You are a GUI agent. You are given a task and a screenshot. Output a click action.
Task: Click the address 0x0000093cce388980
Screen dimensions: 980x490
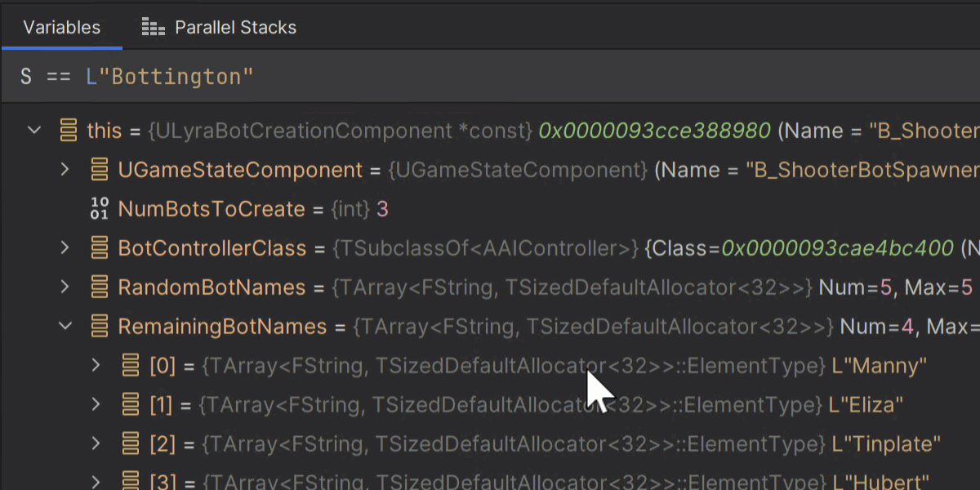pos(655,131)
